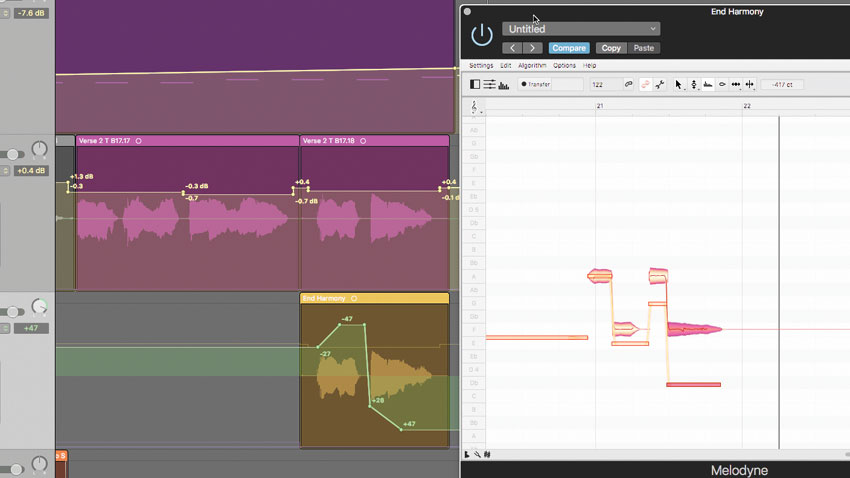Click the Copy button in plugin header
Screen dimensions: 850x478
pos(611,48)
